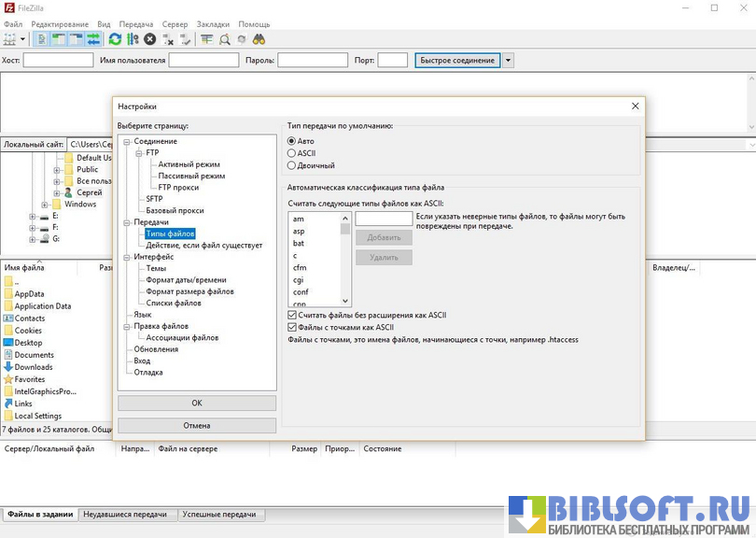Screen dimensions: 756x538
Task: Toggle the transfer queue display icon
Action: point(93,39)
